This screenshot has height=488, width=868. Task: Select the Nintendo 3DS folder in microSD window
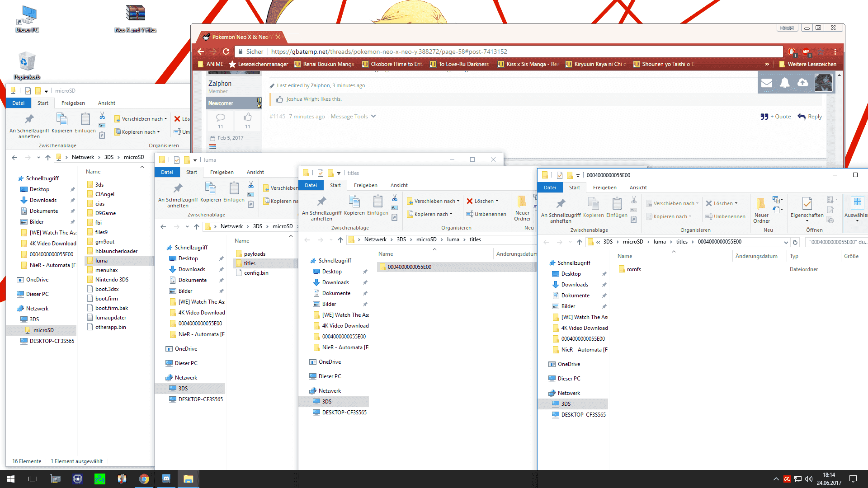(108, 280)
